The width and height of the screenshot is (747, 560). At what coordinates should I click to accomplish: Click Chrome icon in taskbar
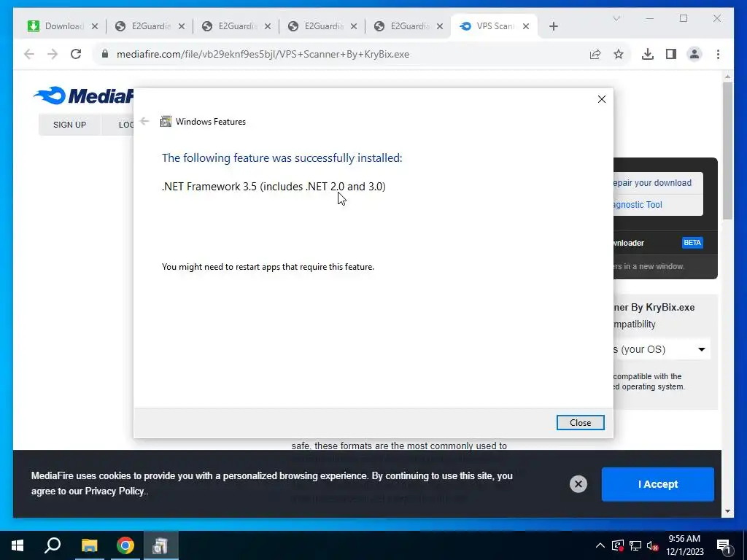[x=125, y=545]
